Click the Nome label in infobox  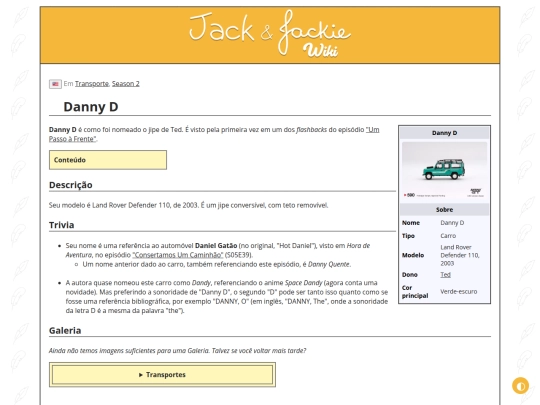pyautogui.click(x=411, y=223)
